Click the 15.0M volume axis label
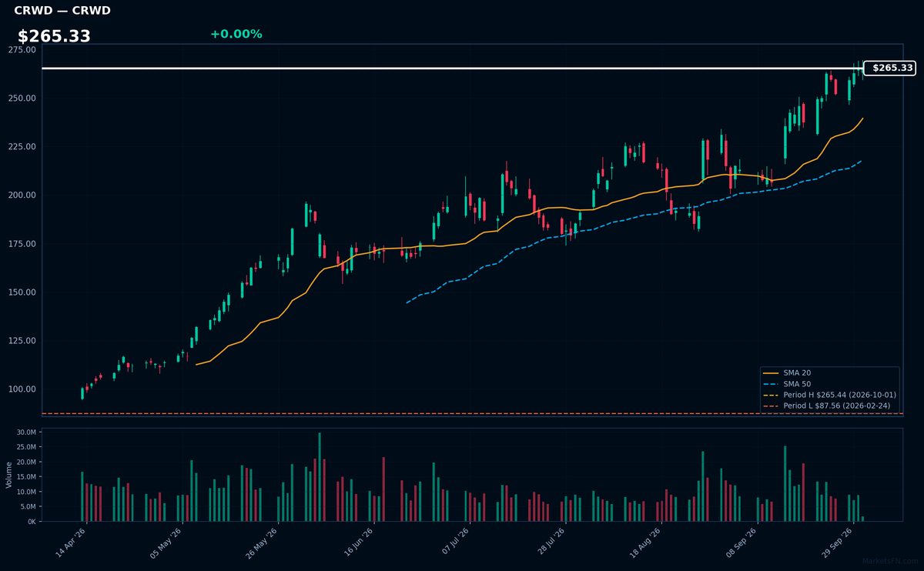 tap(26, 477)
